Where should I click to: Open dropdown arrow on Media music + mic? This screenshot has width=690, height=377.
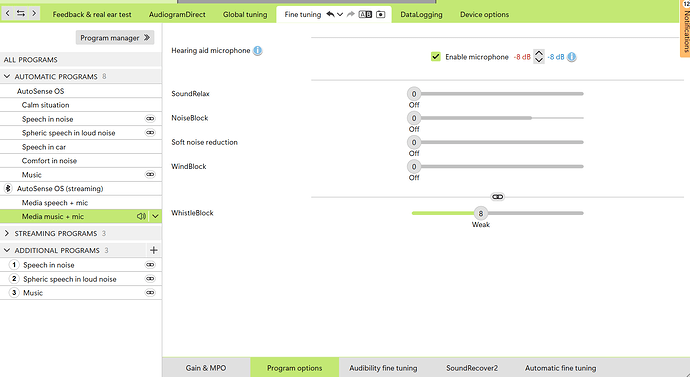[x=155, y=216]
